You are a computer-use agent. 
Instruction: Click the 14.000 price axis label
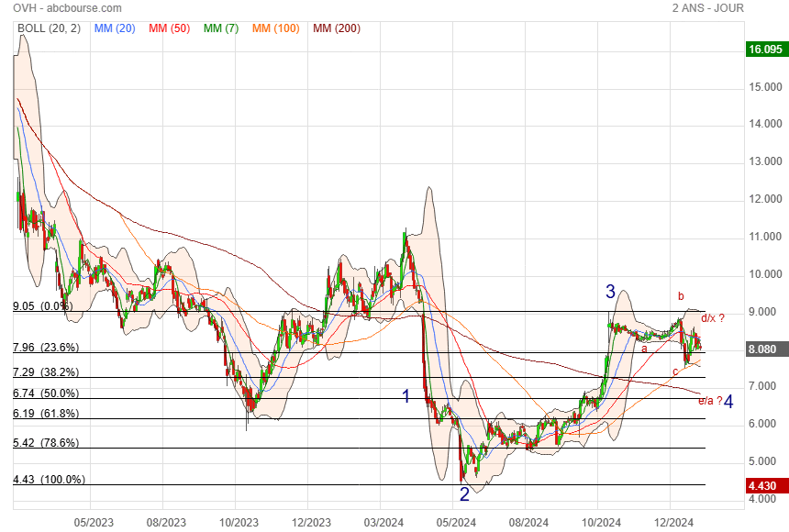(x=765, y=124)
